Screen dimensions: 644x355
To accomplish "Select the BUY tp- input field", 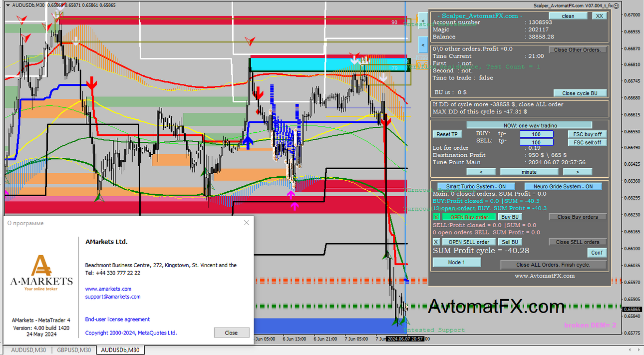I will pyautogui.click(x=536, y=134).
